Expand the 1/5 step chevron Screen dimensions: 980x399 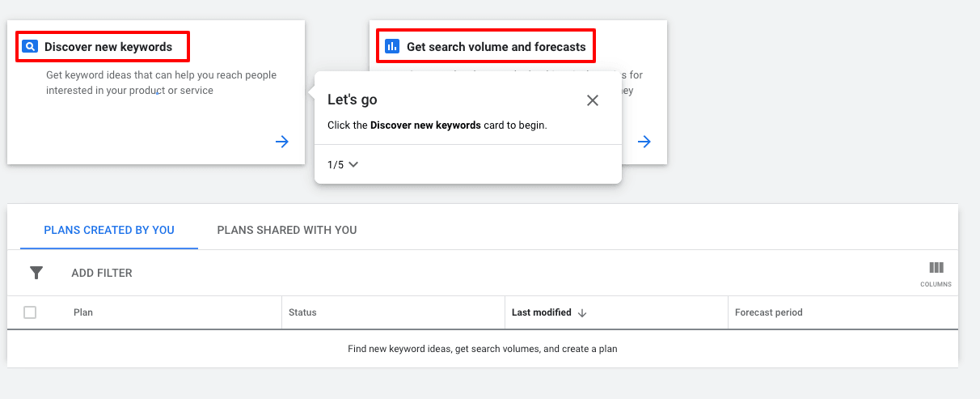[x=353, y=164]
